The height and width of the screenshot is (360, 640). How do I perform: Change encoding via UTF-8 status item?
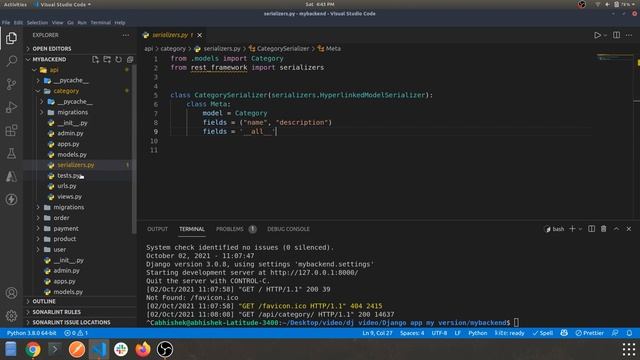[x=439, y=333]
